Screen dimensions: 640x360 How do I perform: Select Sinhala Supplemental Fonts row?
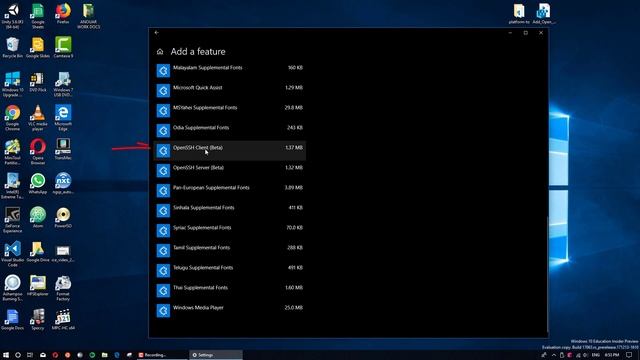pos(230,211)
